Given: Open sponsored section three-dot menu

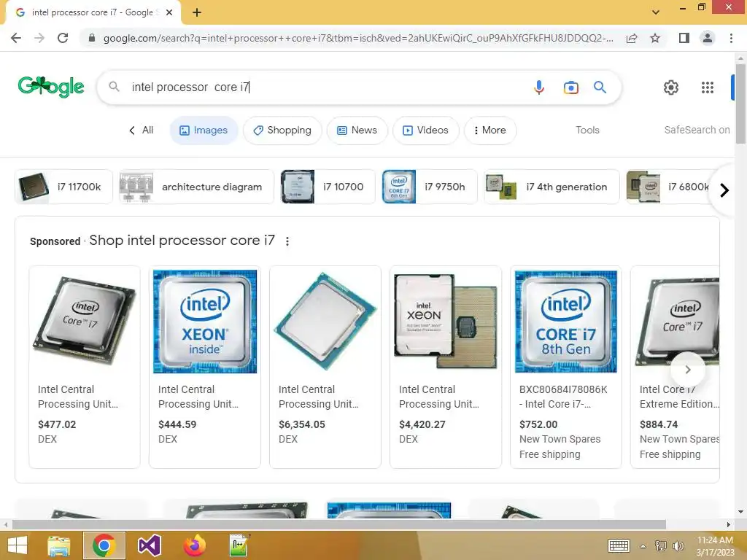Looking at the screenshot, I should tap(287, 241).
